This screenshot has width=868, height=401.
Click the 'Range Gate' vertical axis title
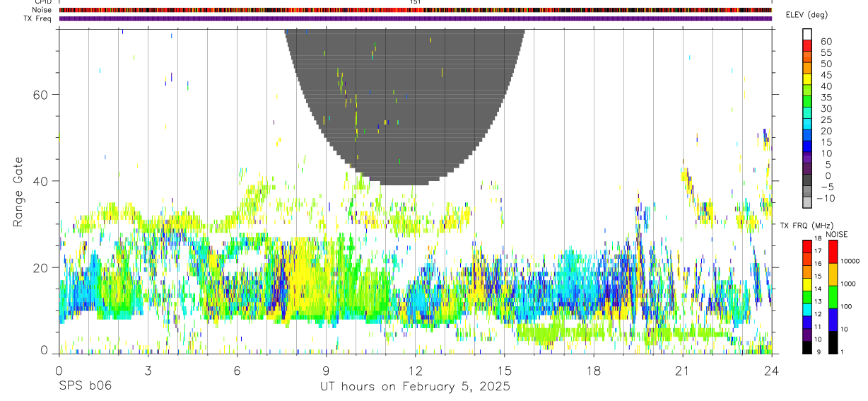pyautogui.click(x=18, y=191)
